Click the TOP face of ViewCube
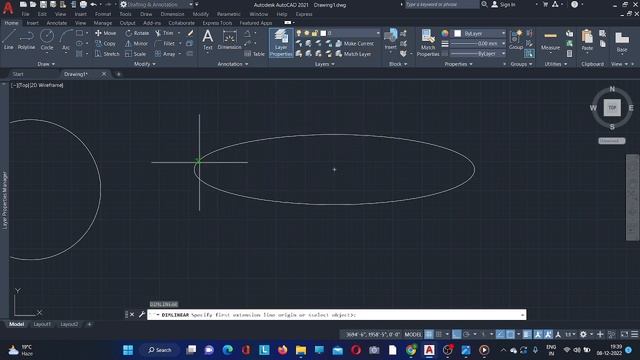This screenshot has height=360, width=640. click(x=612, y=108)
